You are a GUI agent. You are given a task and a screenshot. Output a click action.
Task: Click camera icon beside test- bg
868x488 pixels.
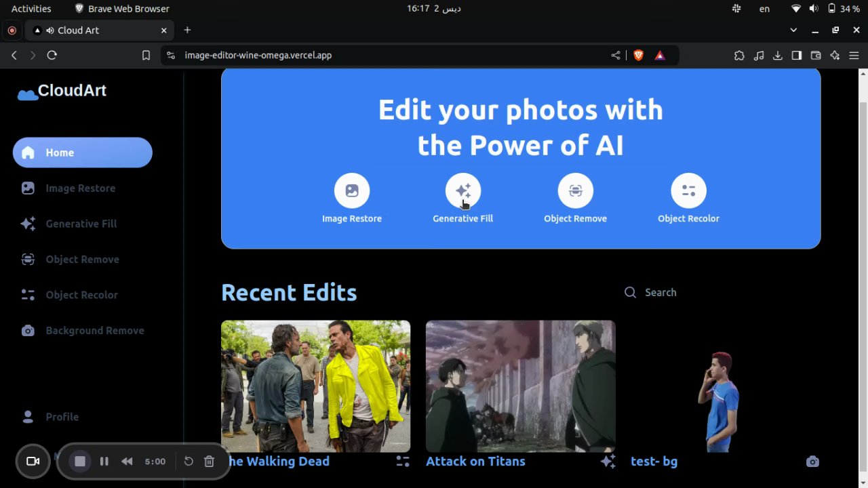[x=812, y=462]
